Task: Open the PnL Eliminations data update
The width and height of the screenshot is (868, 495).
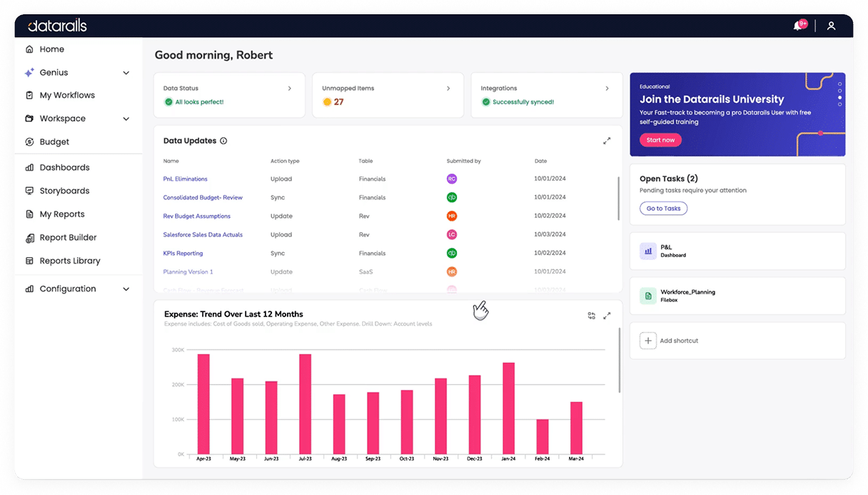Action: pyautogui.click(x=187, y=179)
